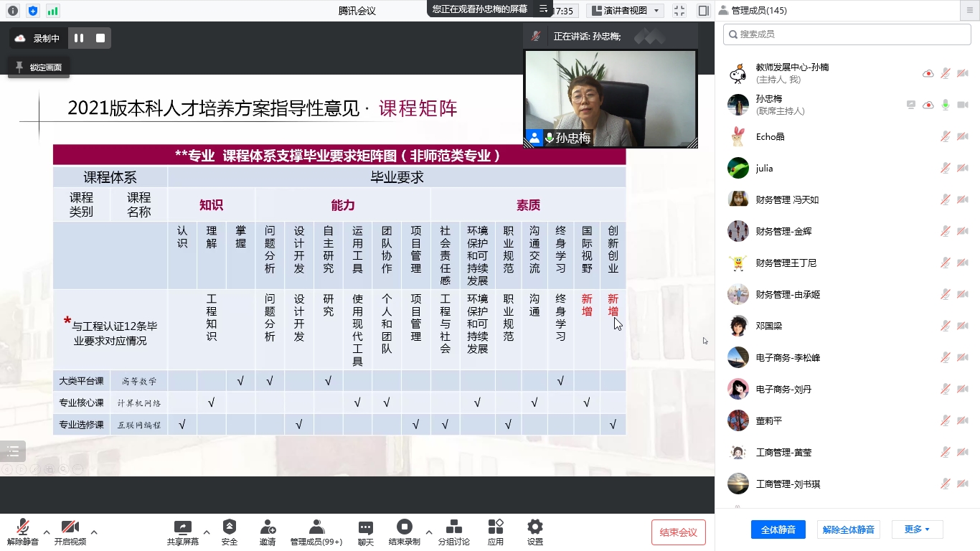Click Lock Screen (锁定画面) pin option
Image resolution: width=980 pixels, height=551 pixels.
(x=39, y=67)
